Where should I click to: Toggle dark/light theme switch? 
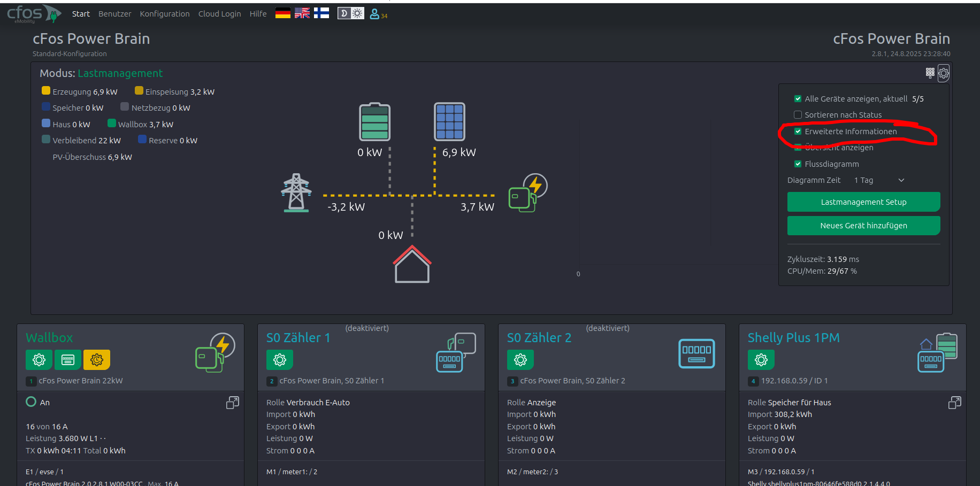click(x=351, y=13)
